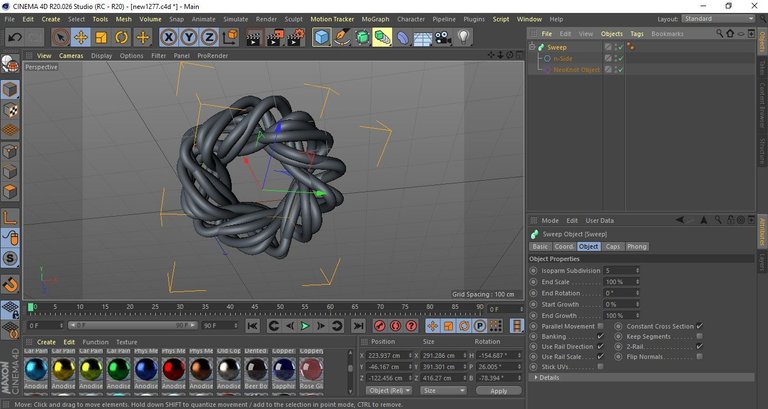The width and height of the screenshot is (768, 409).
Task: Open viewport Cameras menu
Action: [x=71, y=56]
